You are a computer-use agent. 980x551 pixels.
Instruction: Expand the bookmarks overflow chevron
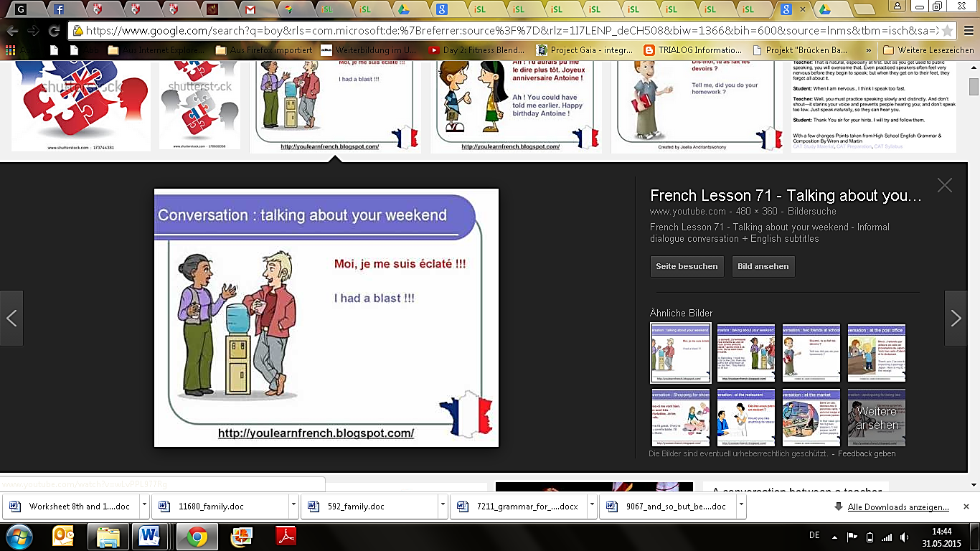coord(869,50)
